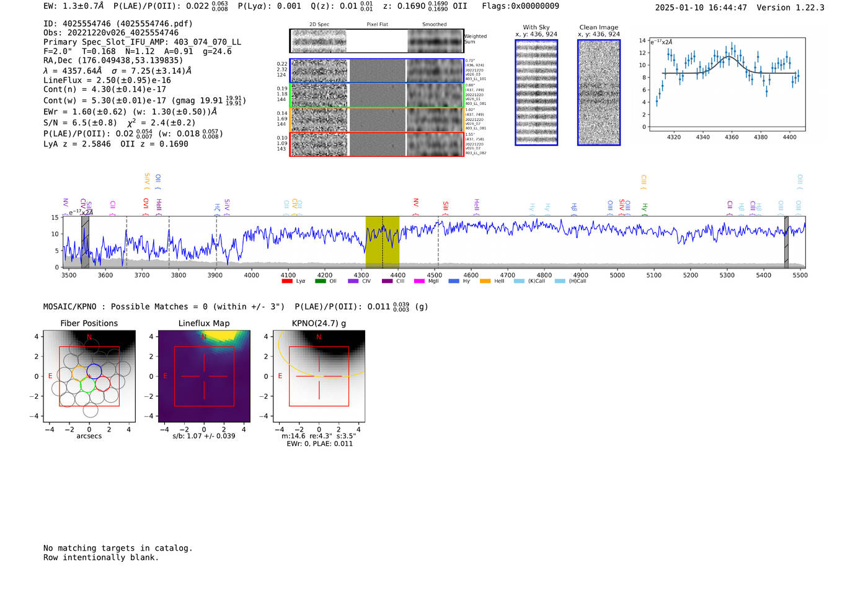The height and width of the screenshot is (591, 868).
Task: Click the grey hatched band near 5460 Å
Action: pos(786,242)
